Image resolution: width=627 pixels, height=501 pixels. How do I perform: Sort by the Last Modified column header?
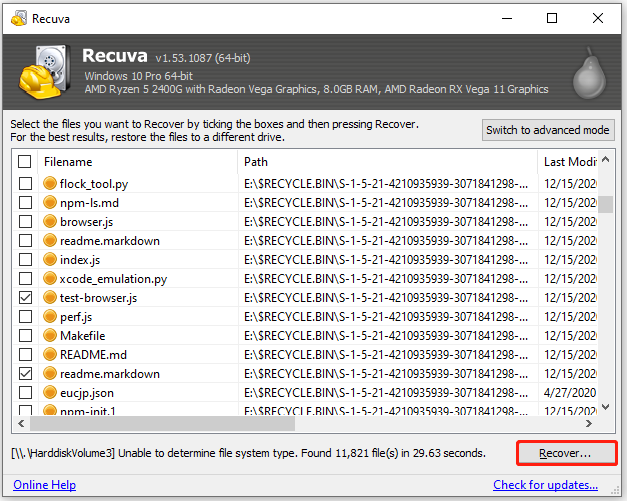click(568, 162)
